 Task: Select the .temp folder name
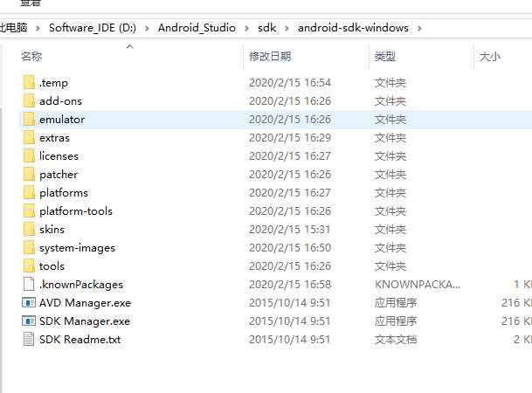click(53, 83)
